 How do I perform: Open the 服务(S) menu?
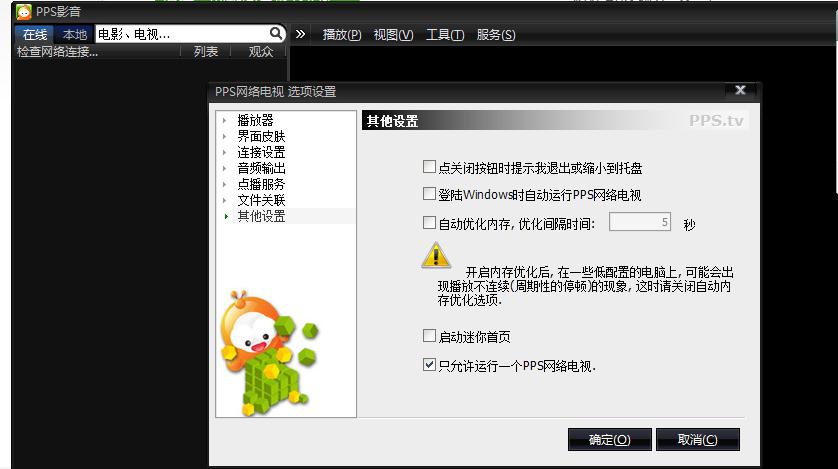496,35
